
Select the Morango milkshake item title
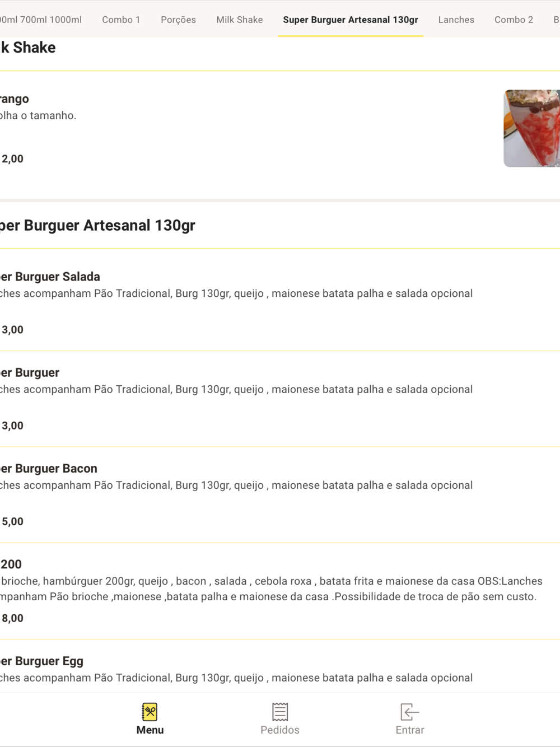coord(15,99)
